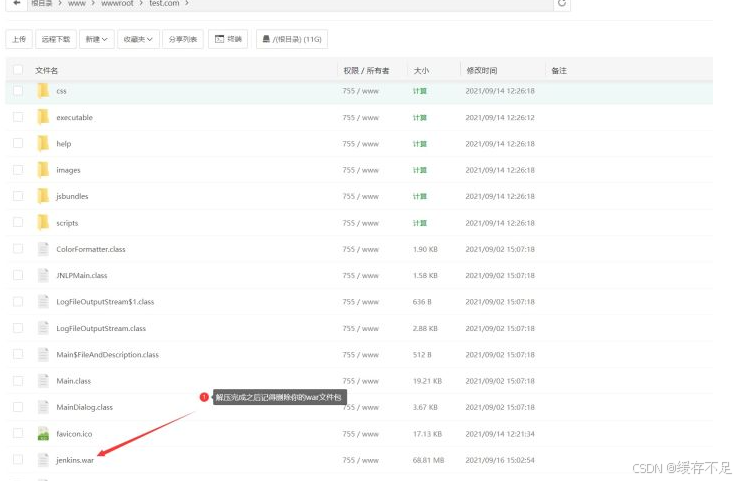Click the 权限 / 所有者 column header
Screen dimensions: 743x481
click(x=366, y=71)
